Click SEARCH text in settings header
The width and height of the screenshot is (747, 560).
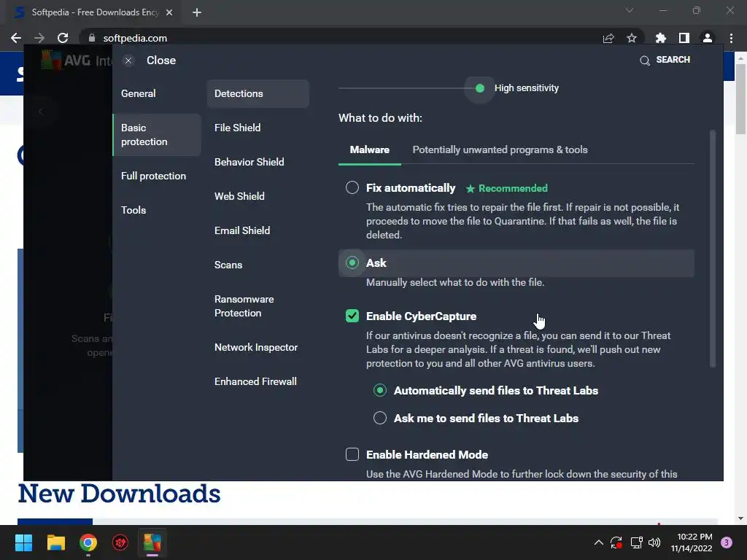673,60
